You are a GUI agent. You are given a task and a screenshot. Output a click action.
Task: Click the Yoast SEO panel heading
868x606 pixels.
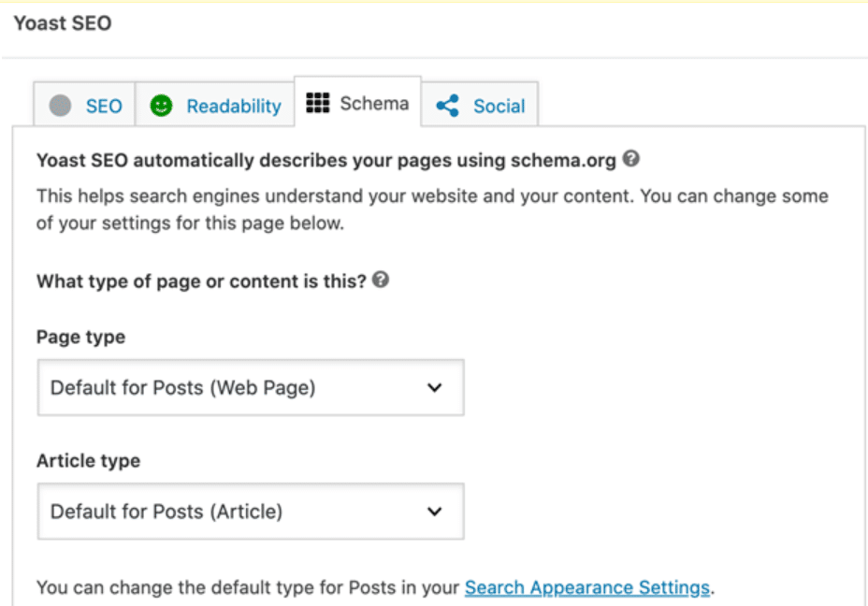pyautogui.click(x=62, y=22)
